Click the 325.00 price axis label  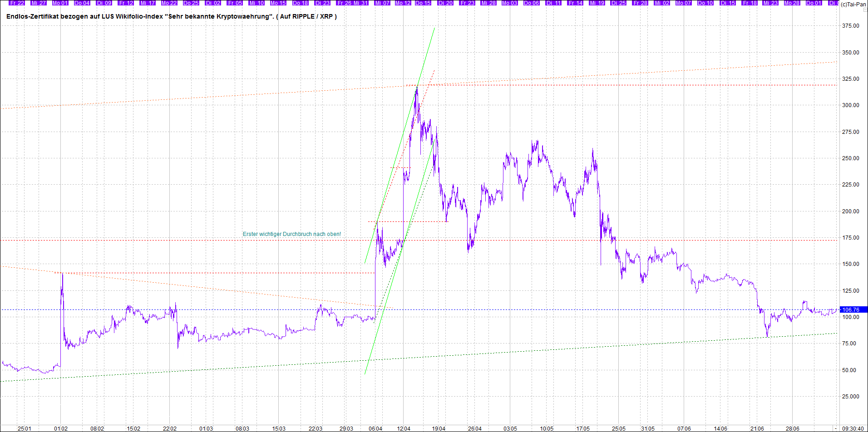(850, 79)
